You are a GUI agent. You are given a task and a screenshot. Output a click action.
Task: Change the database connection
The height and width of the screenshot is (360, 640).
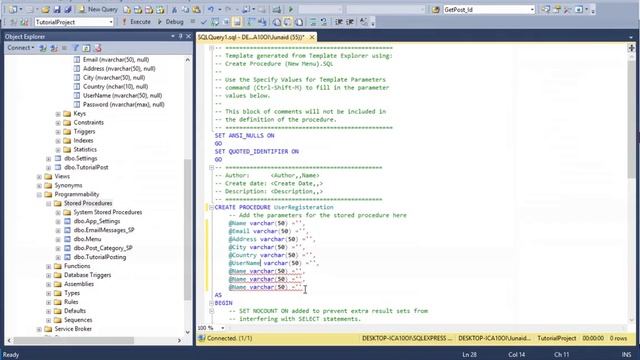click(24, 22)
